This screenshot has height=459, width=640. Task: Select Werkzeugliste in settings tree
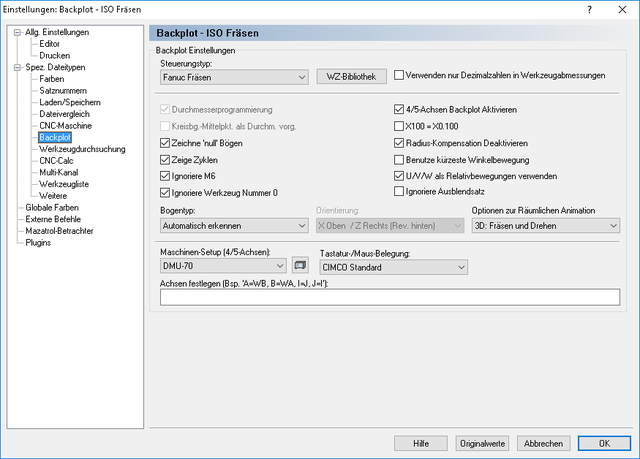[64, 184]
